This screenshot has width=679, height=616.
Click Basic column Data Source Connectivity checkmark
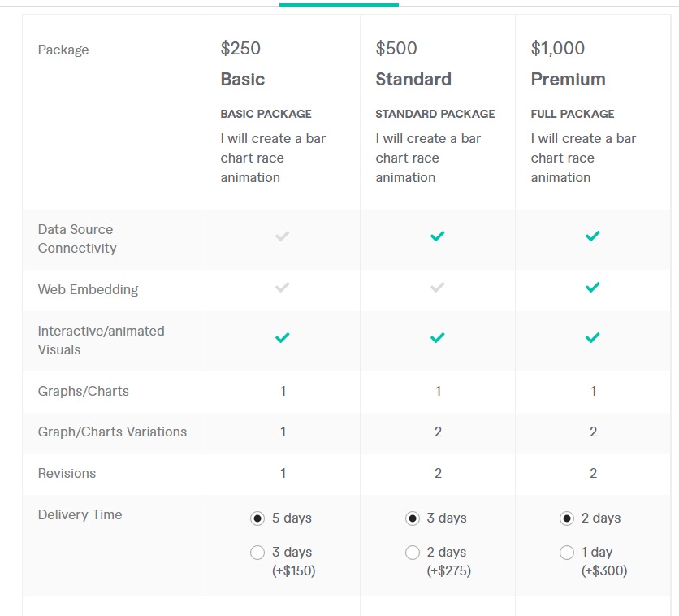coord(282,236)
